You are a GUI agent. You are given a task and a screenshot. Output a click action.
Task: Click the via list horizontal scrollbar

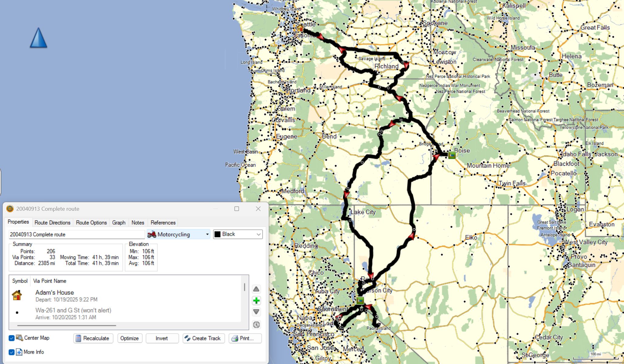[x=67, y=325]
